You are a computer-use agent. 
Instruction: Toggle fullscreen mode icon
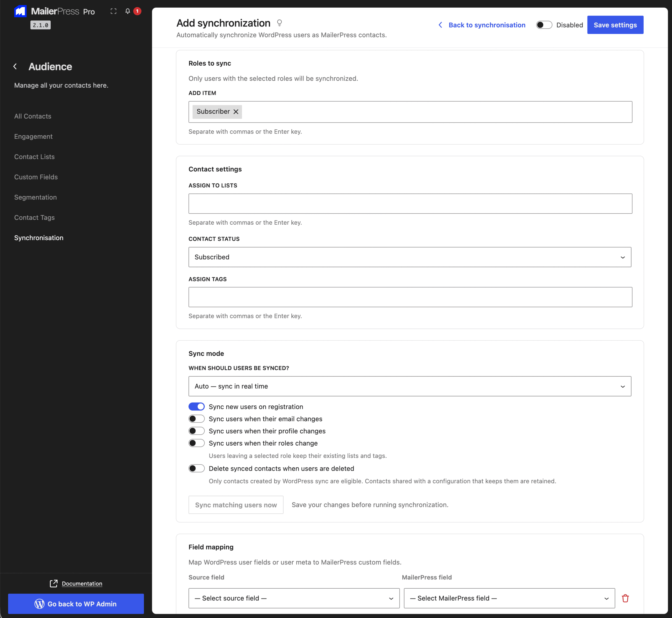pos(113,11)
